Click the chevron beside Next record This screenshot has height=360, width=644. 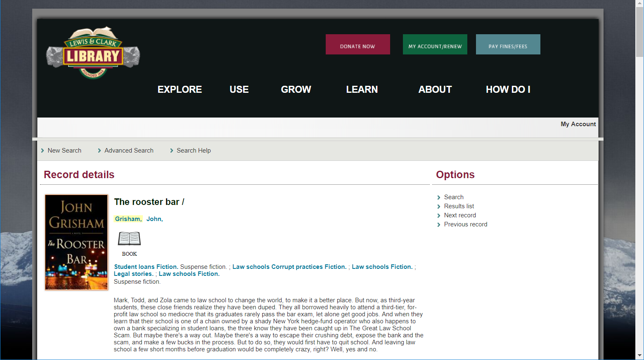pyautogui.click(x=439, y=216)
